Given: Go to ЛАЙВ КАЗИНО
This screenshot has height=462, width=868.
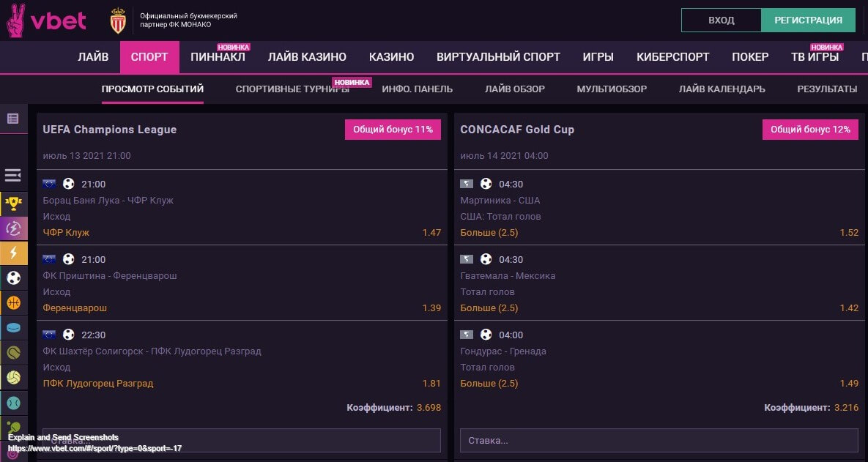Looking at the screenshot, I should pyautogui.click(x=307, y=57).
